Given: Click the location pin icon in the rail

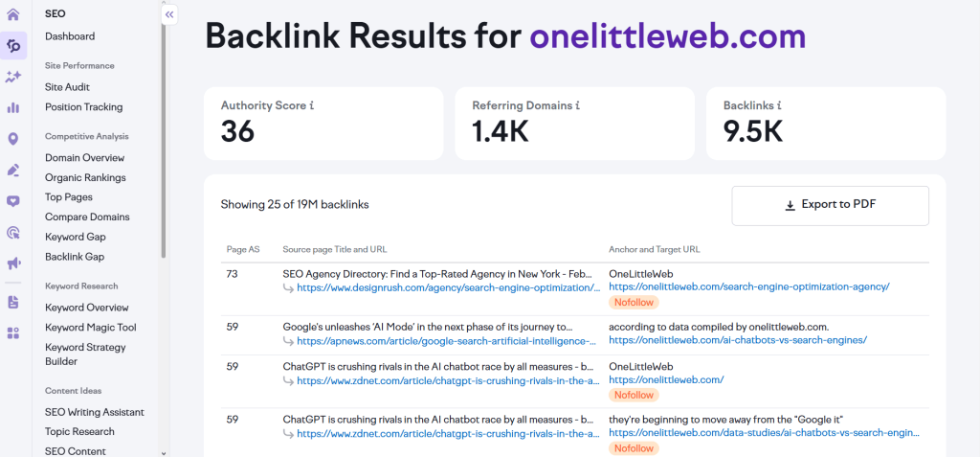Looking at the screenshot, I should [x=13, y=139].
